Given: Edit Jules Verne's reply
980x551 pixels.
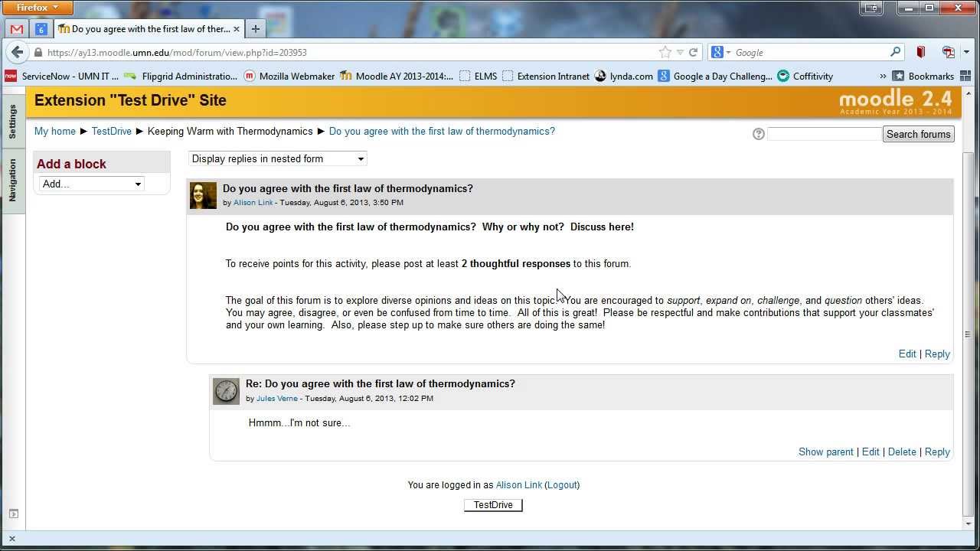Looking at the screenshot, I should (x=871, y=452).
